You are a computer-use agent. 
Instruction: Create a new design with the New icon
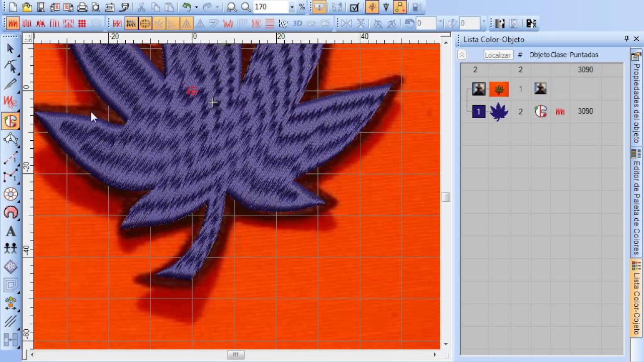click(13, 7)
